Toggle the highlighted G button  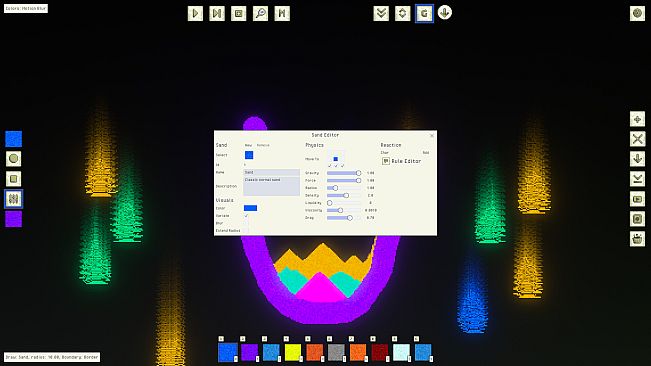point(424,13)
